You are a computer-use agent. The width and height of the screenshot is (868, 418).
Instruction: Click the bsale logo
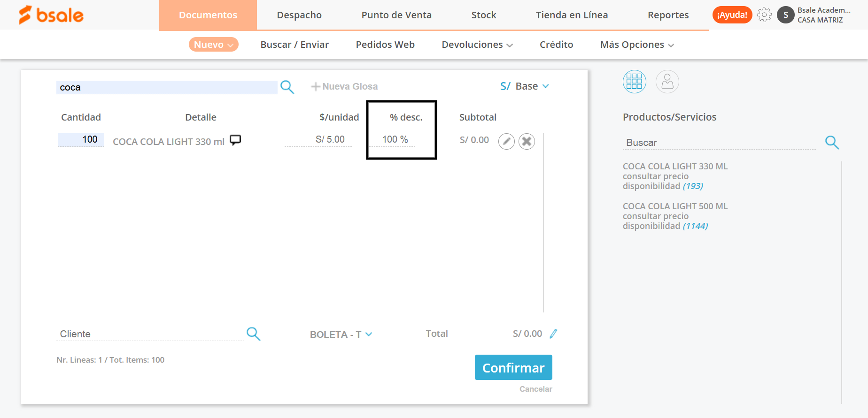click(x=51, y=15)
